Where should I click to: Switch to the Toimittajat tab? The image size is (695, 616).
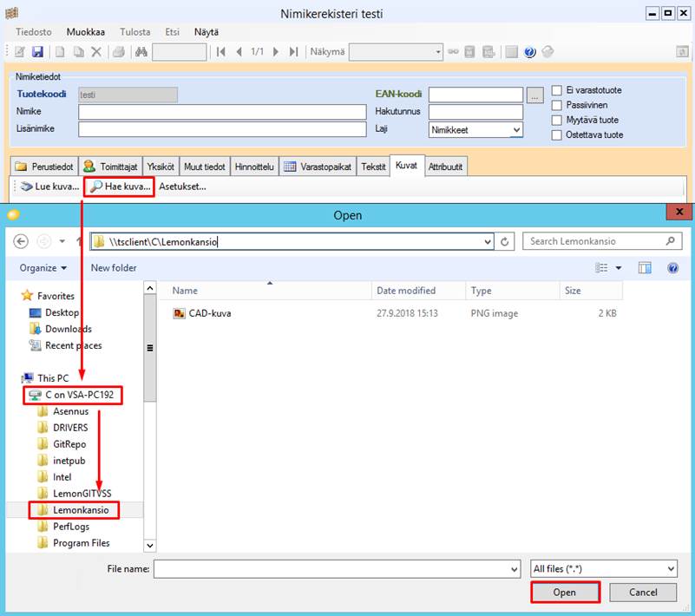tap(110, 167)
